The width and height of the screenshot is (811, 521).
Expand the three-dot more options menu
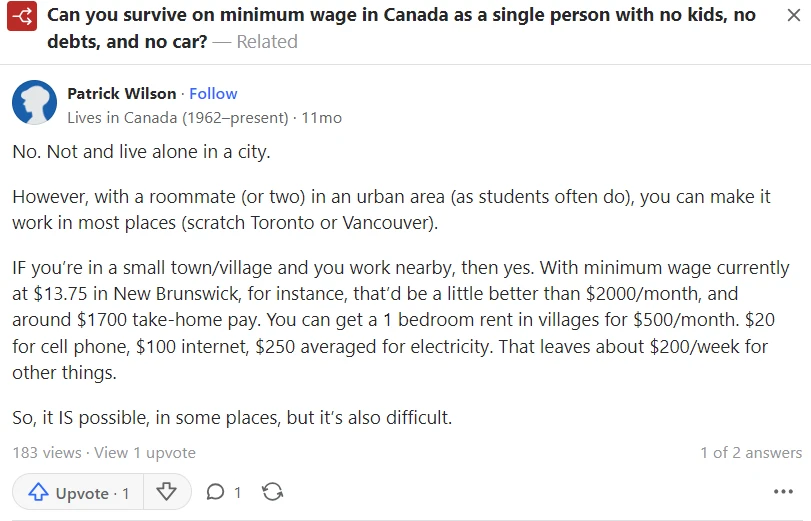pos(783,492)
